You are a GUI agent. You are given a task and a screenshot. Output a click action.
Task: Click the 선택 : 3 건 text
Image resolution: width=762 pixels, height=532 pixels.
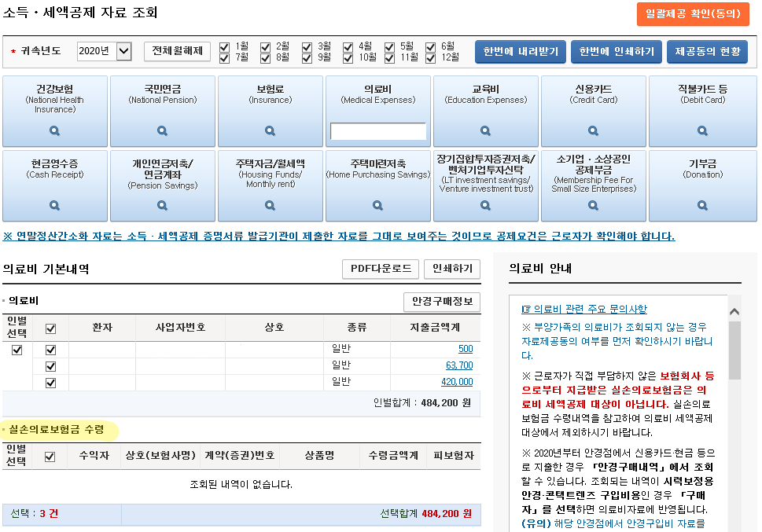[x=34, y=514]
